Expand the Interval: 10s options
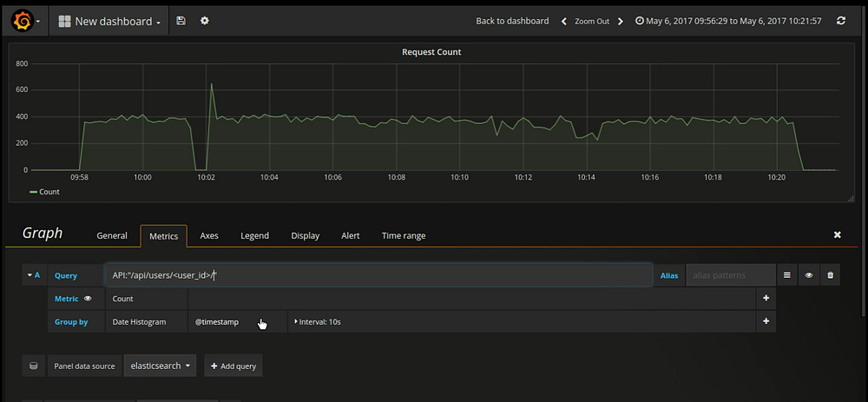 (x=319, y=322)
